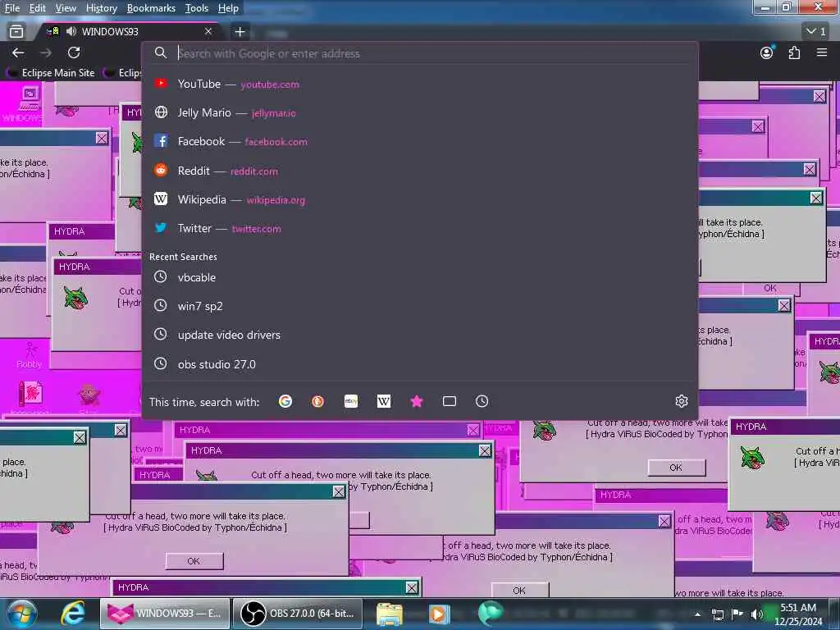Open the Robby desktop icon in WINDOWS93
The image size is (840, 630).
pyautogui.click(x=30, y=355)
